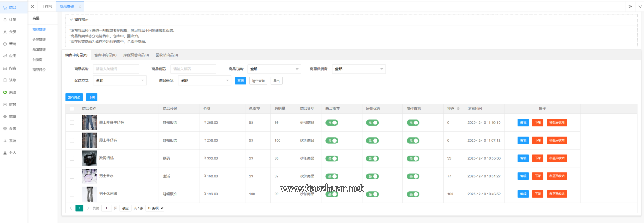
Task: Click the sort arrows in 排序 column header
Action: 458,109
